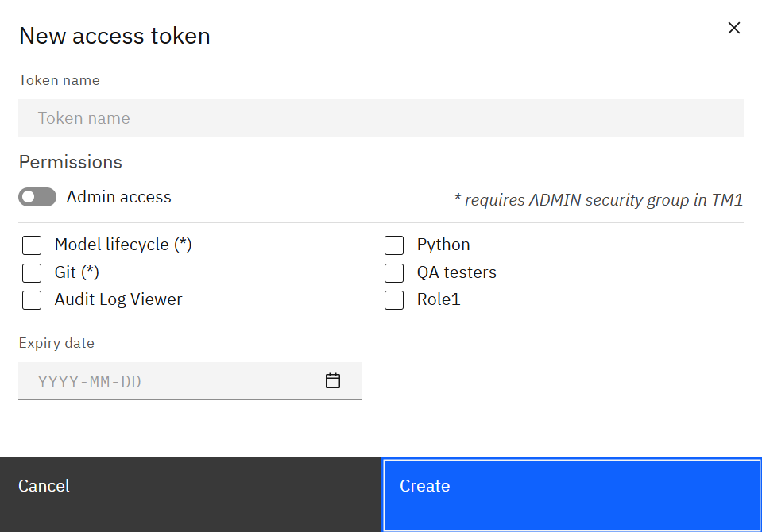
Task: Enable the Git (*) permission
Action: coord(31,272)
